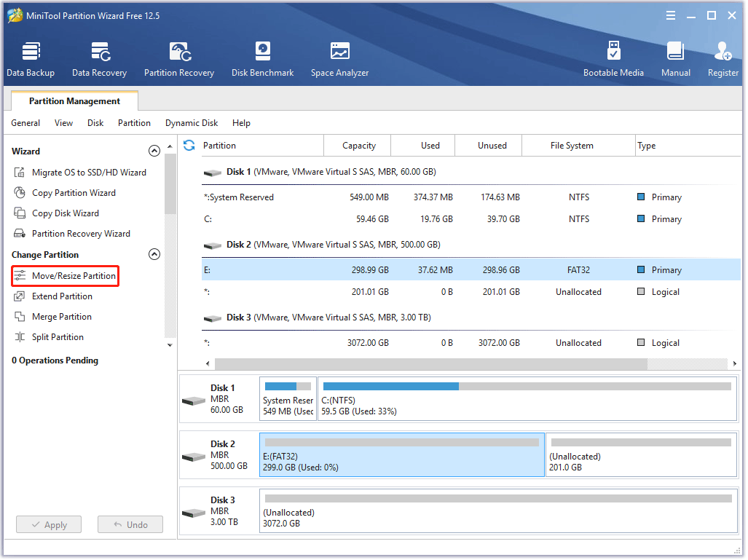The image size is (748, 560).
Task: Run Disk Benchmark
Action: click(x=263, y=59)
